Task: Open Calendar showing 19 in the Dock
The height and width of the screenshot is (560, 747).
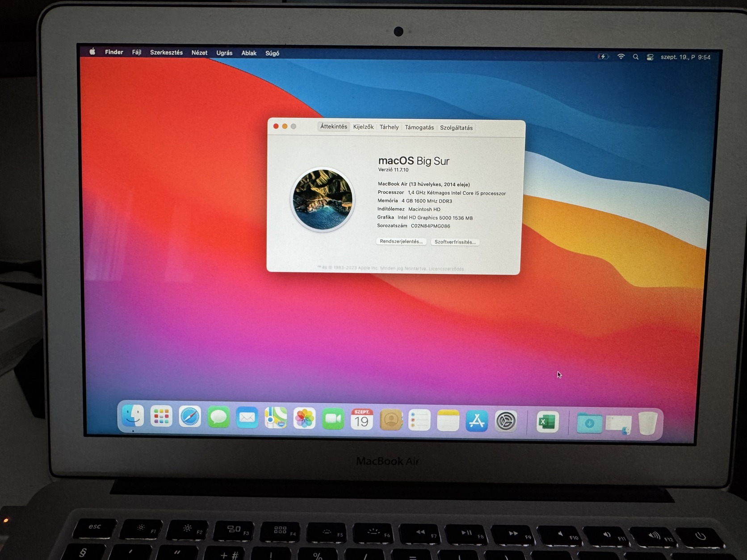Action: (362, 420)
